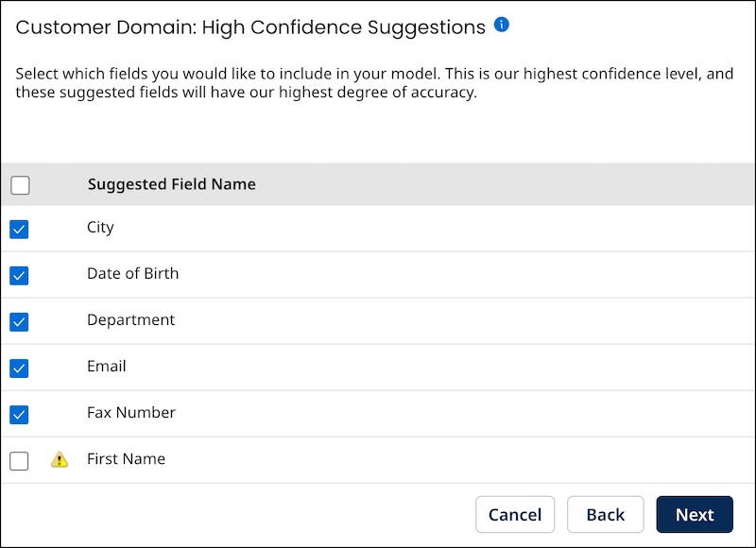
Task: Deselect the Email checkbox
Action: [19, 368]
